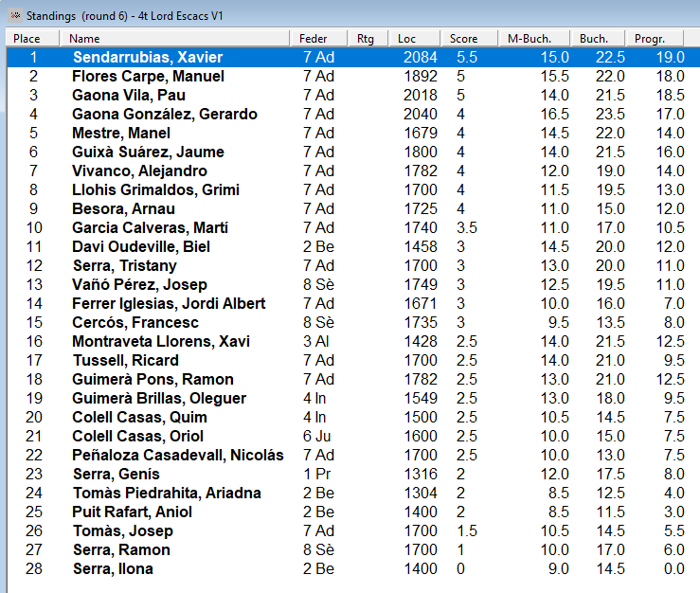
Task: Select Ferrer Iglesias, Jordi Albert row
Action: (x=169, y=304)
